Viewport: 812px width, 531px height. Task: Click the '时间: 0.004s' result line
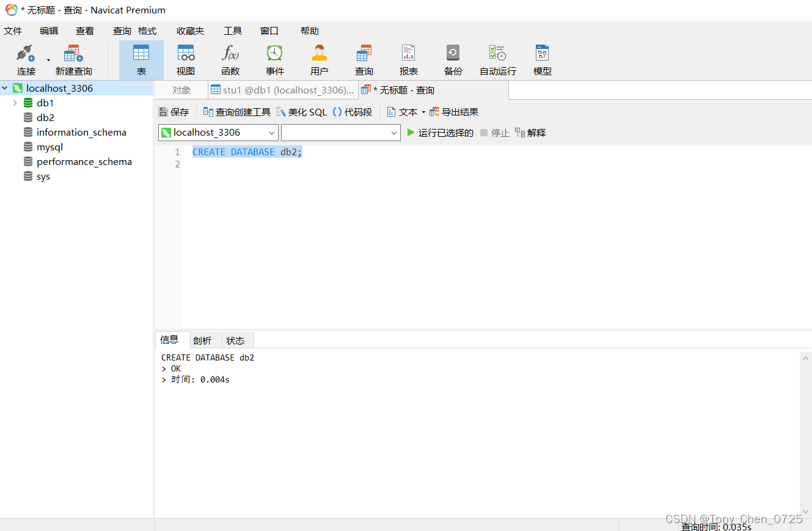(196, 379)
